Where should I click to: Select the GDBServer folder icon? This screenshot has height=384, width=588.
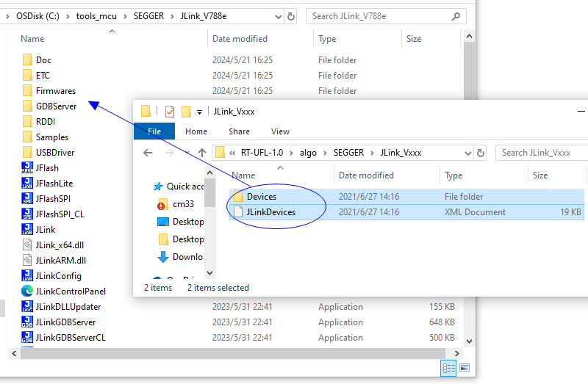(x=27, y=106)
